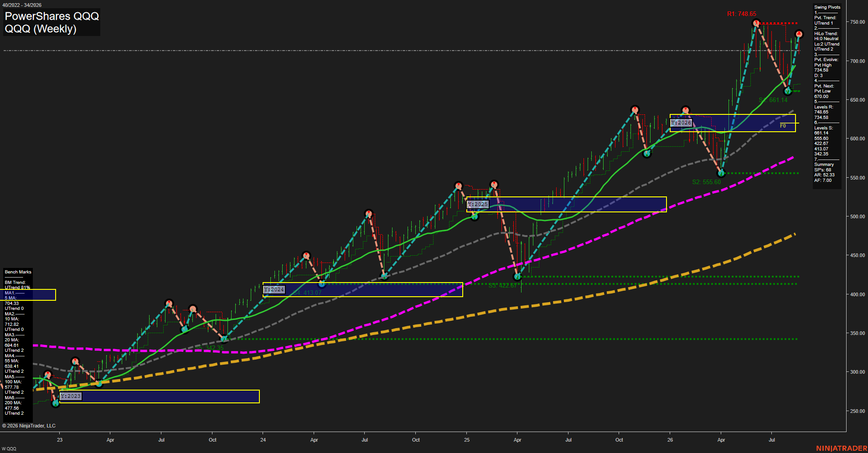Select the Y:2026 yearly zone label
This screenshot has width=868, height=453.
tap(681, 123)
